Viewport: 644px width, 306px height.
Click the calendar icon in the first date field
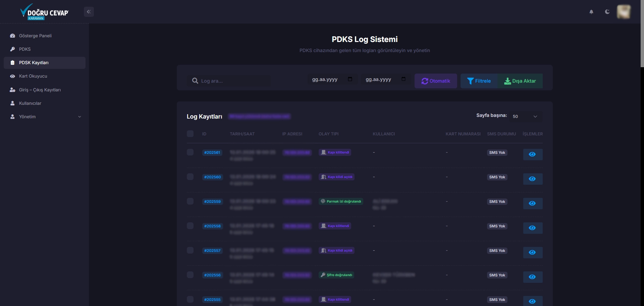[350, 79]
